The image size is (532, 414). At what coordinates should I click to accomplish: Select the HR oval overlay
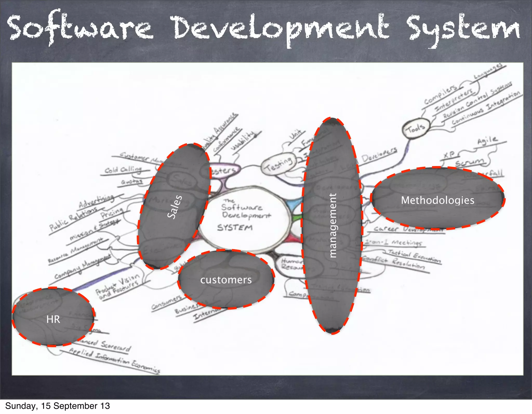coord(53,317)
